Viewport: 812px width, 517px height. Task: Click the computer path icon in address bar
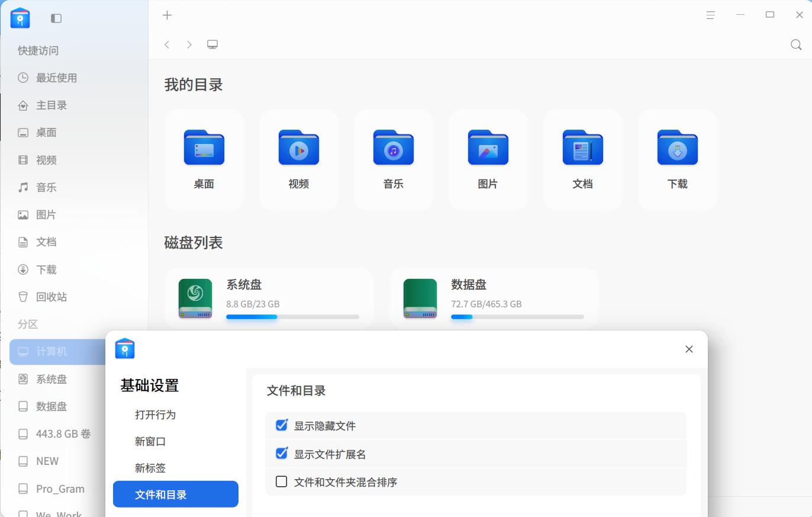tap(212, 44)
